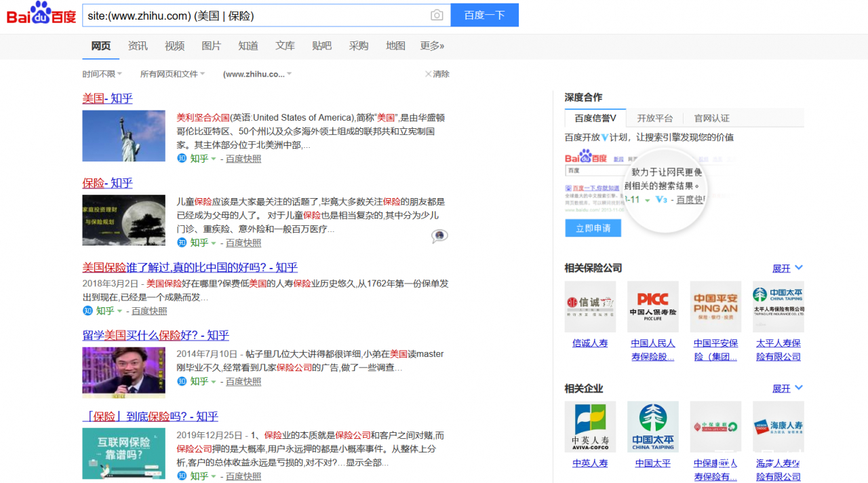Click inside the search query input field
Image resolution: width=868 pixels, height=483 pixels.
[258, 14]
